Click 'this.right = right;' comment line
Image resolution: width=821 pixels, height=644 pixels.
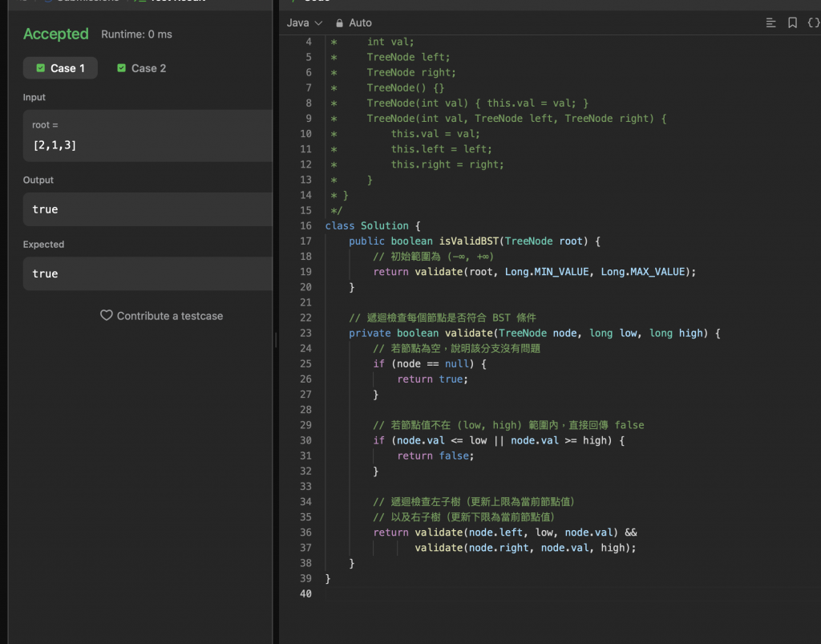(x=447, y=164)
